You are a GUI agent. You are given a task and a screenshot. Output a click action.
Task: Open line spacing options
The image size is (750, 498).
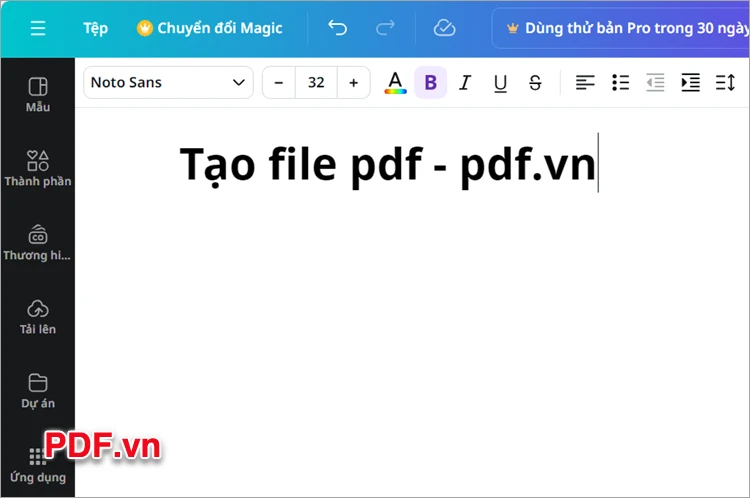point(725,83)
